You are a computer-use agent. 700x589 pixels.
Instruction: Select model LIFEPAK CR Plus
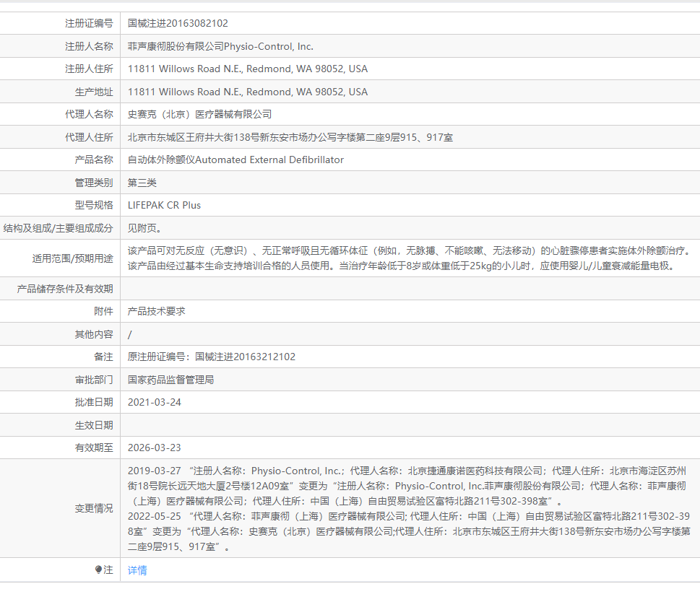point(164,205)
